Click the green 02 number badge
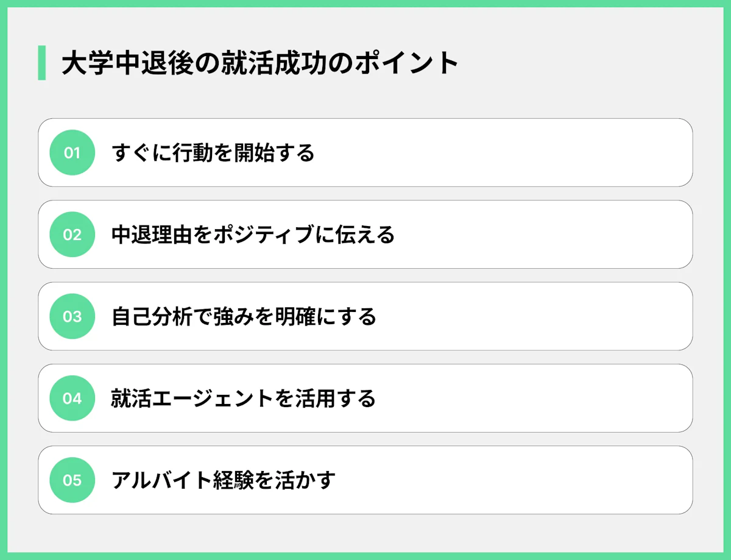This screenshot has width=731, height=560. [x=72, y=235]
